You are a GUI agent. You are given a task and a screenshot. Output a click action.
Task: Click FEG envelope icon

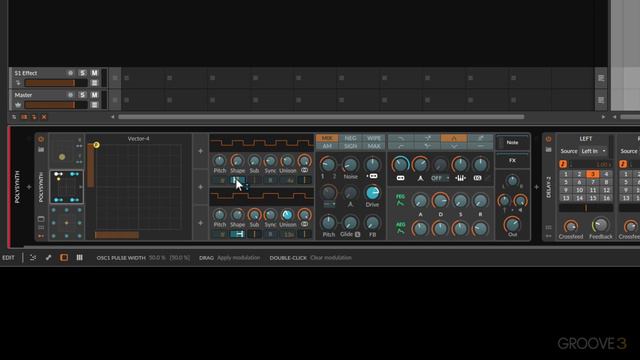[400, 200]
